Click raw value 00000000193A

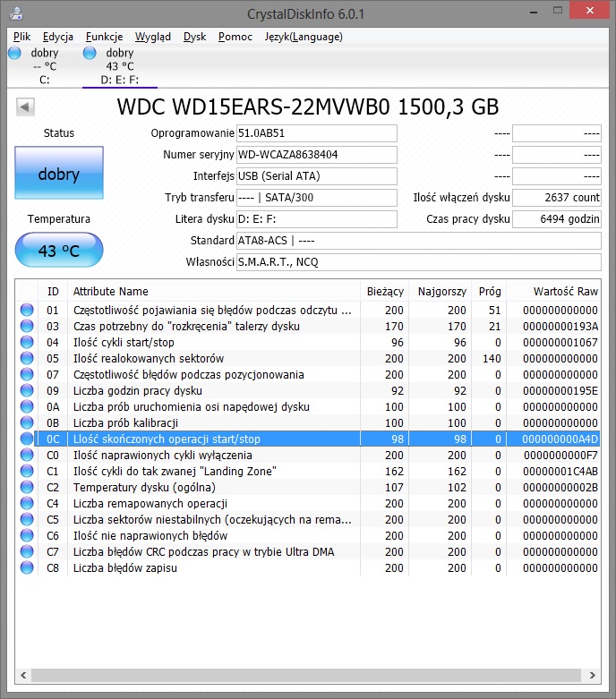(x=560, y=327)
